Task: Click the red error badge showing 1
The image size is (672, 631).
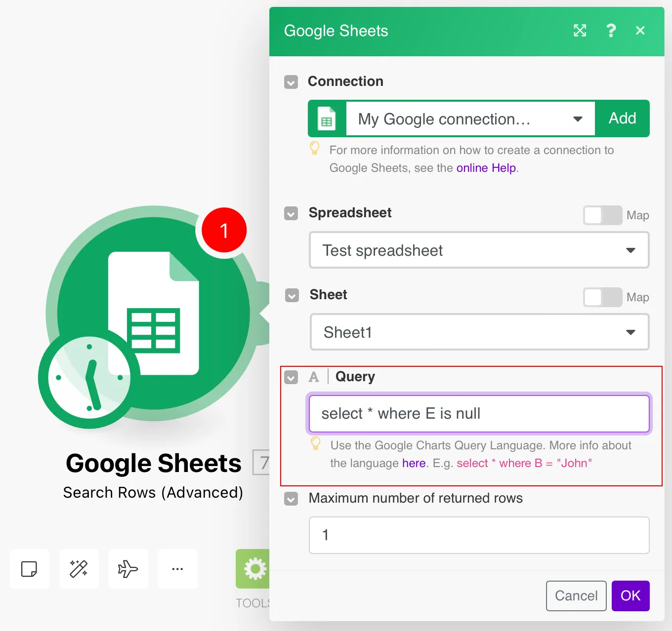Action: point(224,230)
